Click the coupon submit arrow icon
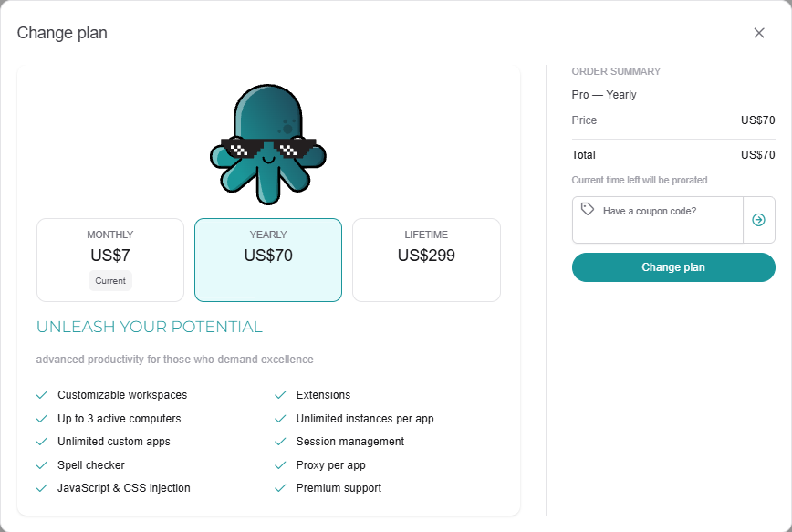The image size is (792, 532). click(x=758, y=220)
